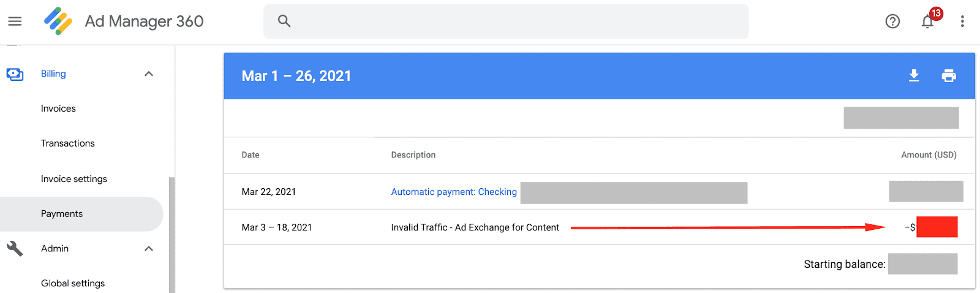Select Payments in the sidebar

(x=62, y=214)
